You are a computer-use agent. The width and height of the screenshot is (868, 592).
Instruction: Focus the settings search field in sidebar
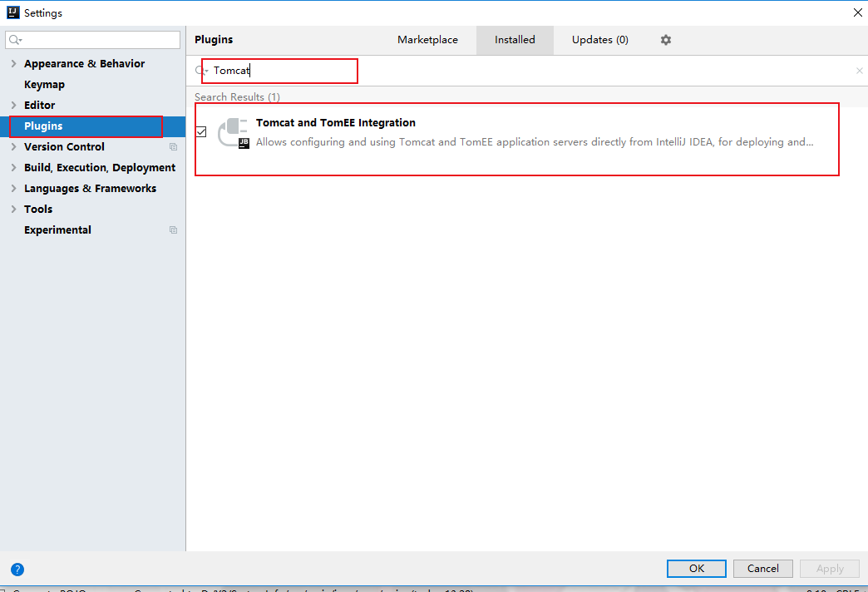92,40
